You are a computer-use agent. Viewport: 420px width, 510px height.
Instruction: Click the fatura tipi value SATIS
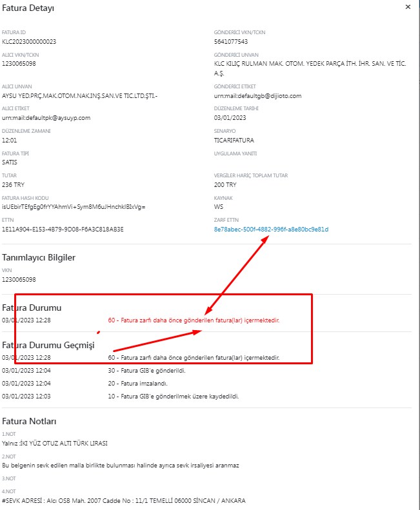[x=11, y=162]
